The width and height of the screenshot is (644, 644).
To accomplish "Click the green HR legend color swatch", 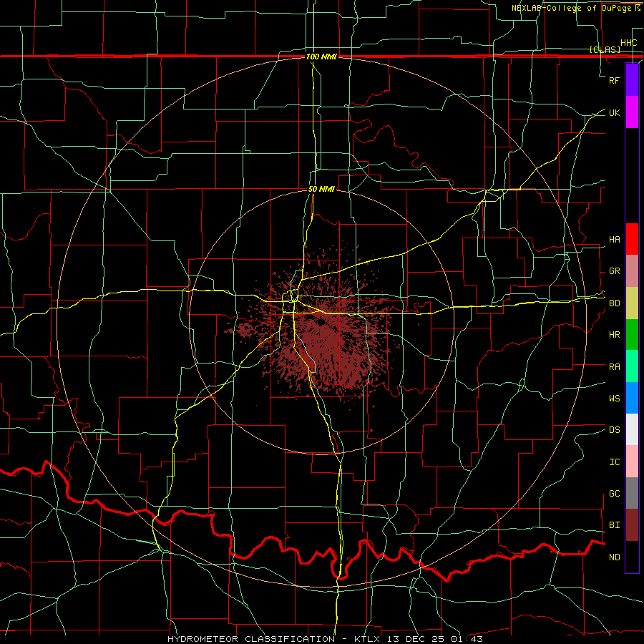I will pyautogui.click(x=632, y=335).
